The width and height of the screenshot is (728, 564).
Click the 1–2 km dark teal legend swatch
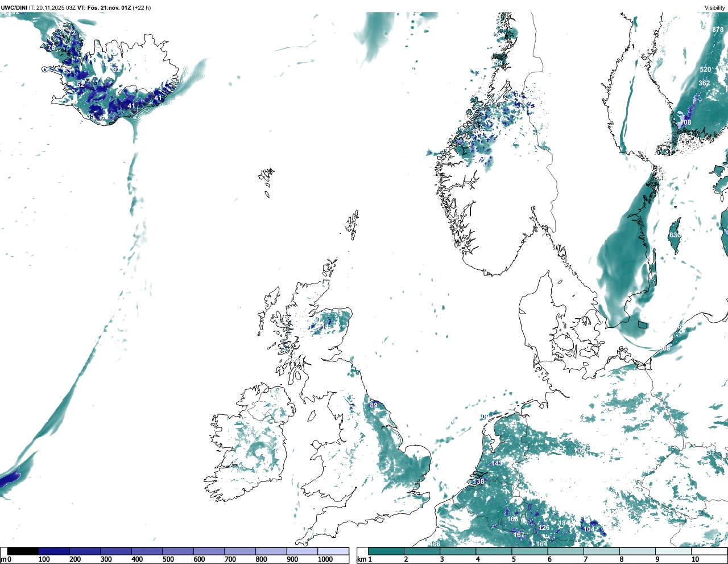pyautogui.click(x=386, y=551)
